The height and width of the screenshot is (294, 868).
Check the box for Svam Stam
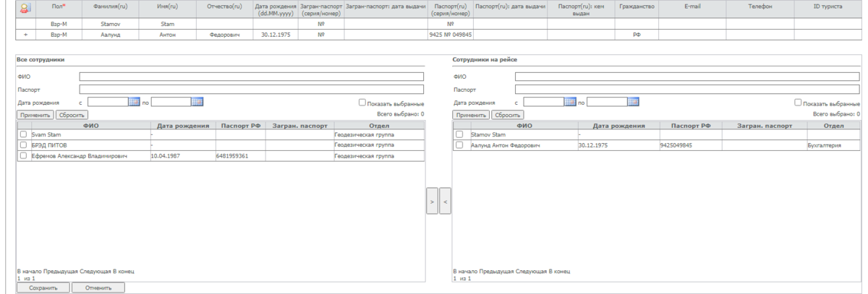point(24,134)
